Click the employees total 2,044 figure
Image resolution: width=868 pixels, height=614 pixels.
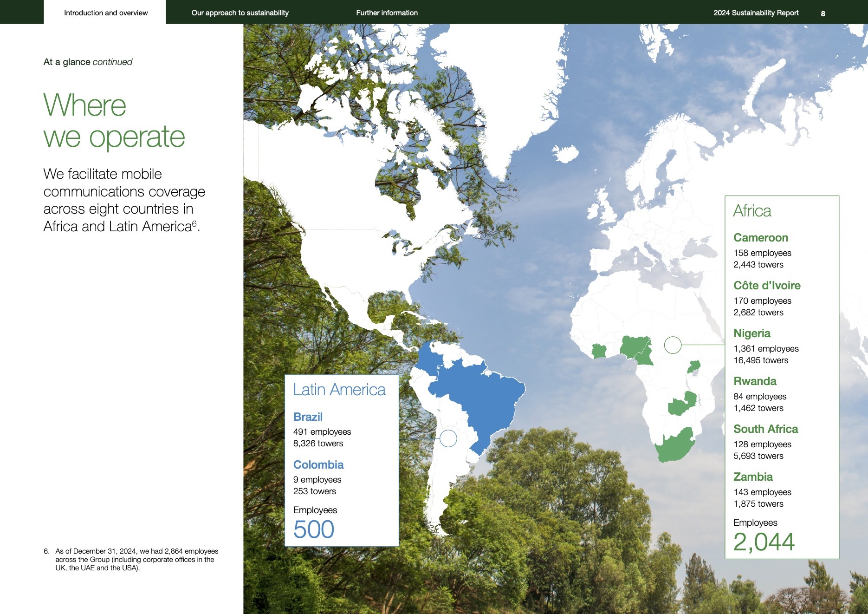[x=764, y=542]
